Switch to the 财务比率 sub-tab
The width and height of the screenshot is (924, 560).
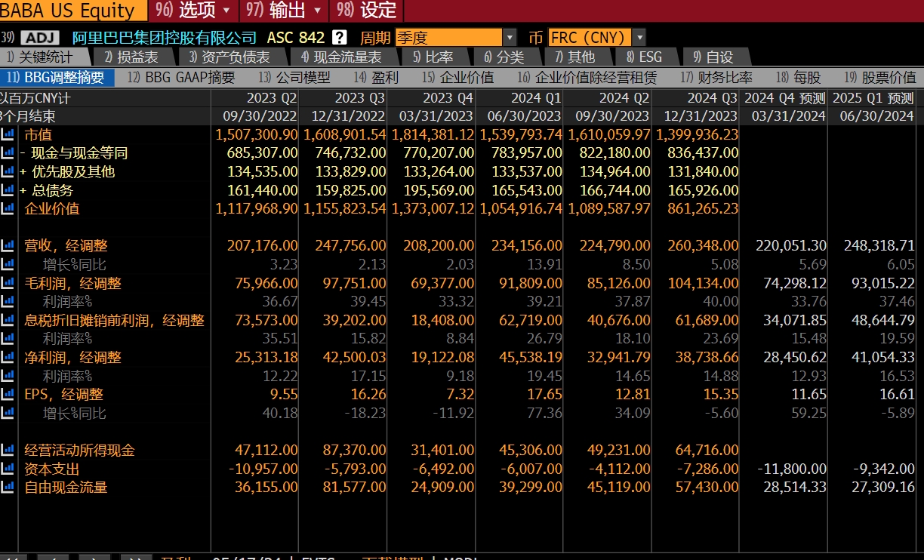coord(716,77)
